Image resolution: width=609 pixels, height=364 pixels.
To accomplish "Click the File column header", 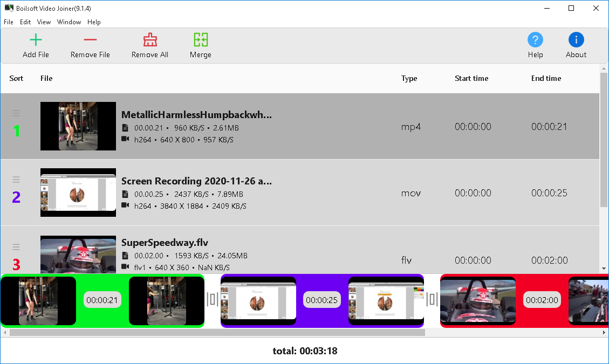I will 46,79.
